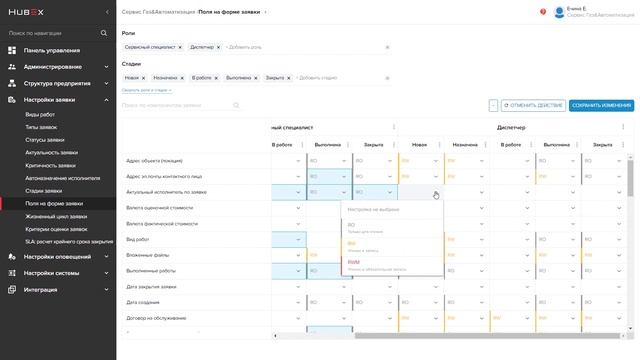640x360 pixels.
Task: Click the Свернуть роли и стадии link
Action: tap(147, 90)
